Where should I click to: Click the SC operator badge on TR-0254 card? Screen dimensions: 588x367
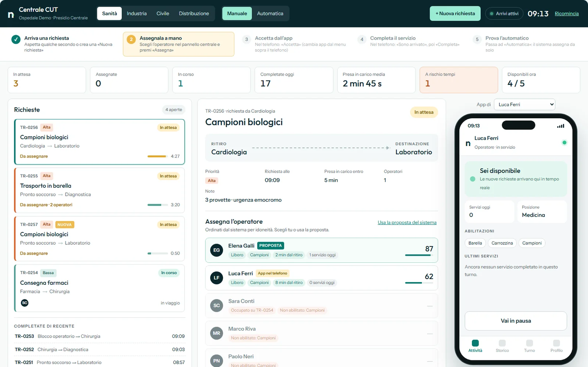tap(25, 303)
